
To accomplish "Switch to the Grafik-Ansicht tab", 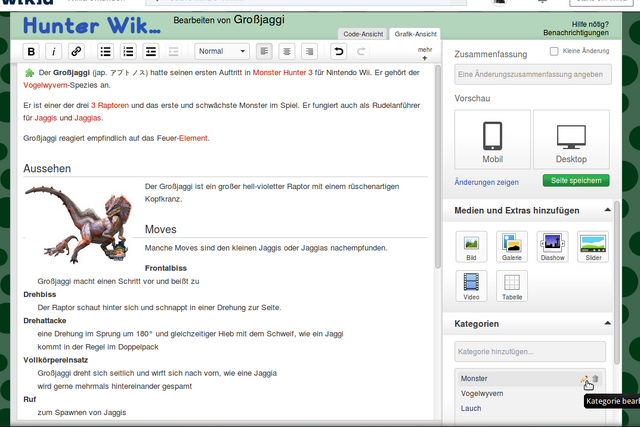I will click(x=416, y=34).
